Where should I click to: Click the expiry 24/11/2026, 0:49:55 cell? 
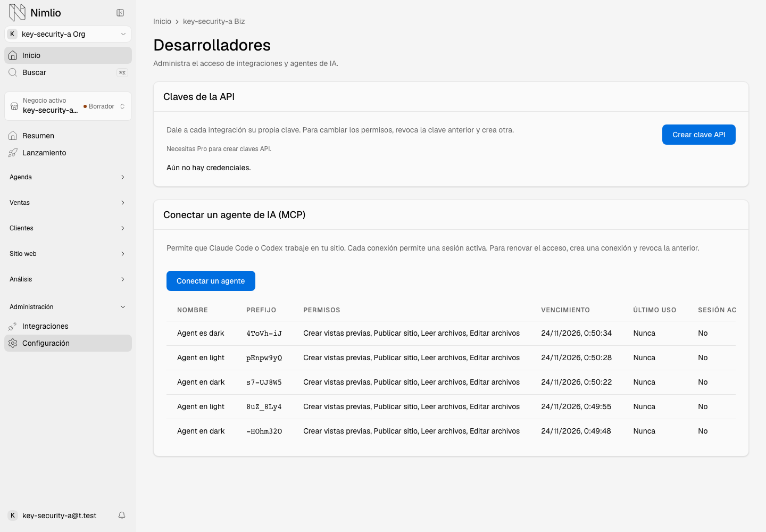pos(576,406)
